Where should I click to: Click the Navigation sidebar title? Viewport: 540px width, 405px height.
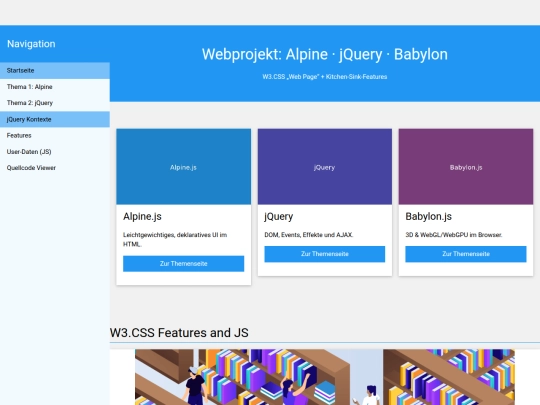(31, 44)
